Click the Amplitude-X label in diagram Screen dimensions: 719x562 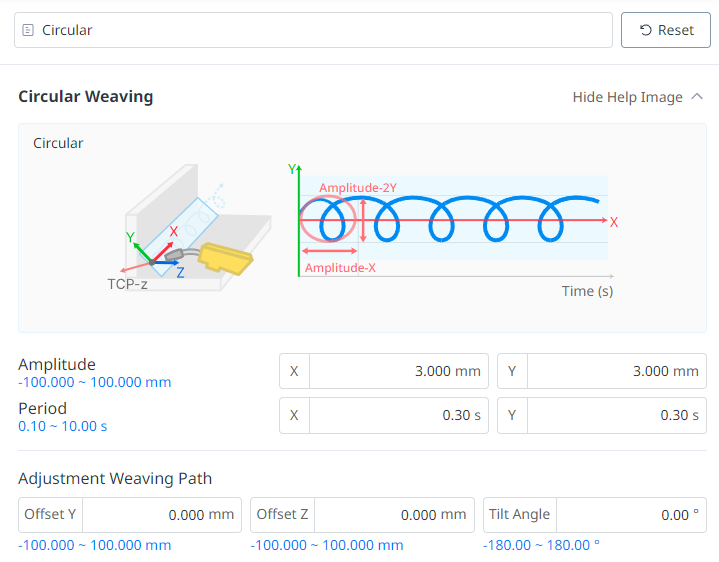coord(340,268)
